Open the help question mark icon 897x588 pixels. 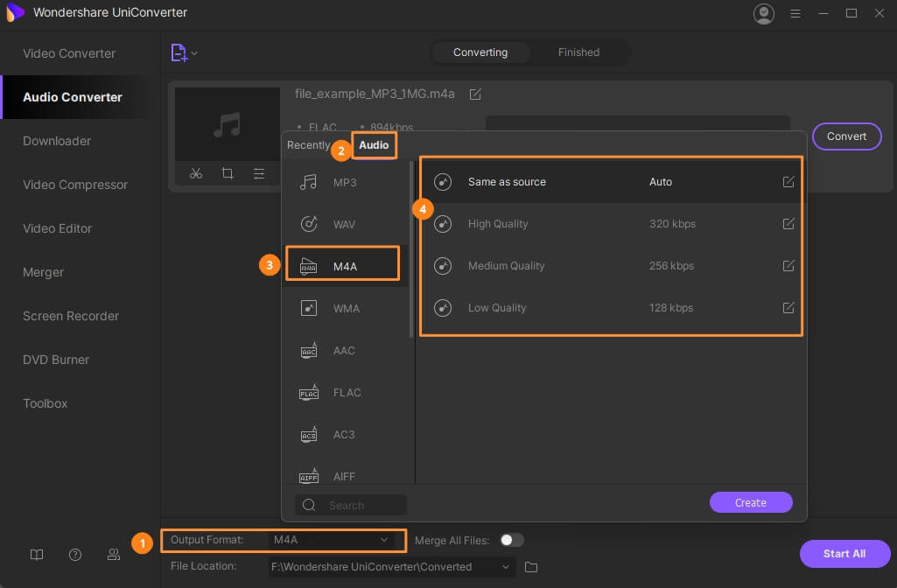(75, 554)
